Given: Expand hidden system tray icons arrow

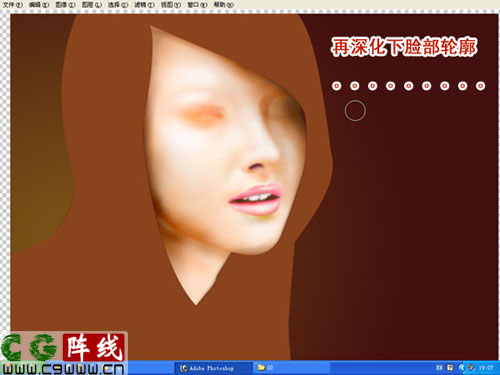Looking at the screenshot, I should click(x=462, y=368).
